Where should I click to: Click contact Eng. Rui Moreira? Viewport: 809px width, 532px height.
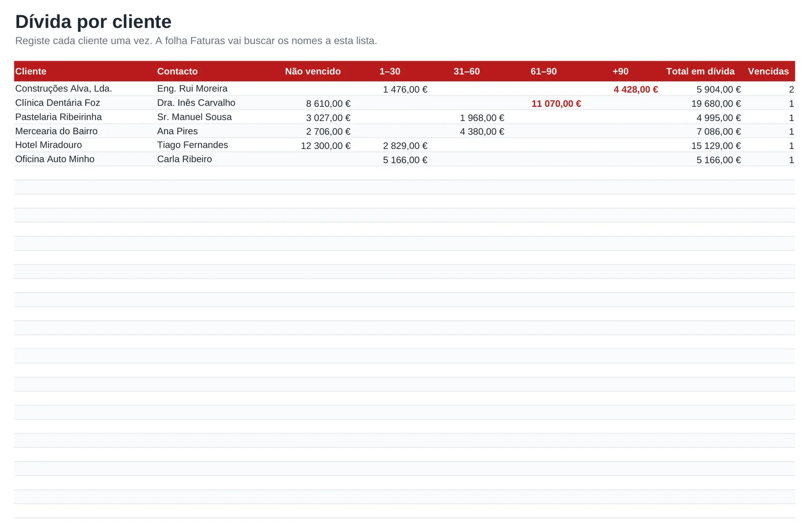[x=192, y=88]
